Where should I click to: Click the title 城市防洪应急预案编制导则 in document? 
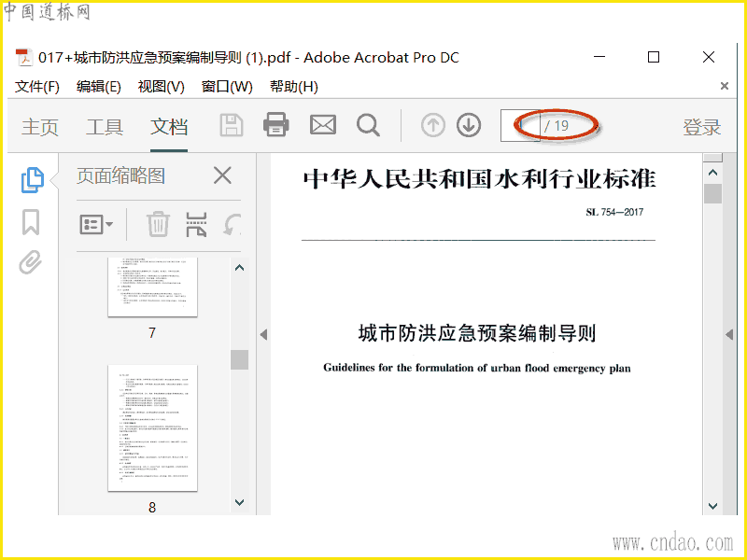pos(477,333)
